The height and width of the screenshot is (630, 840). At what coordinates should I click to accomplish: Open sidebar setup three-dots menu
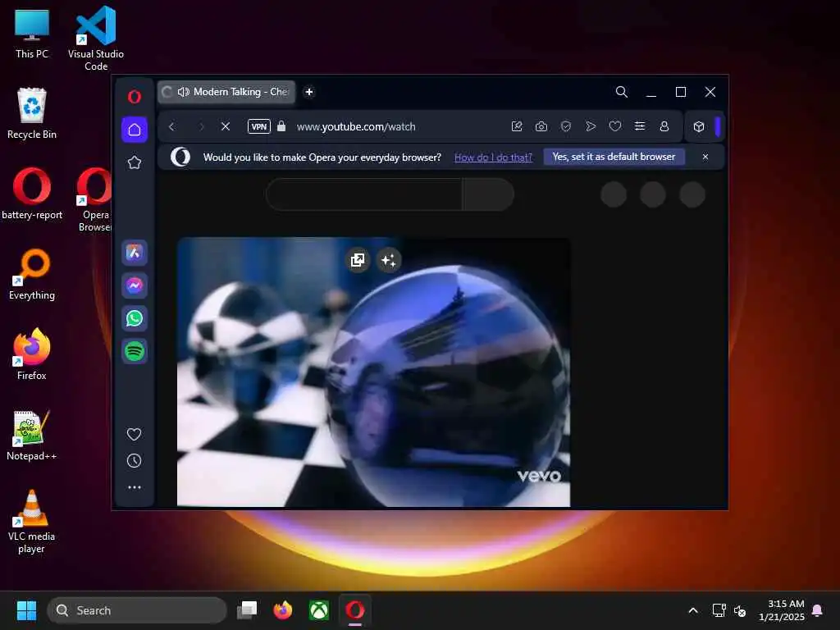tap(135, 487)
